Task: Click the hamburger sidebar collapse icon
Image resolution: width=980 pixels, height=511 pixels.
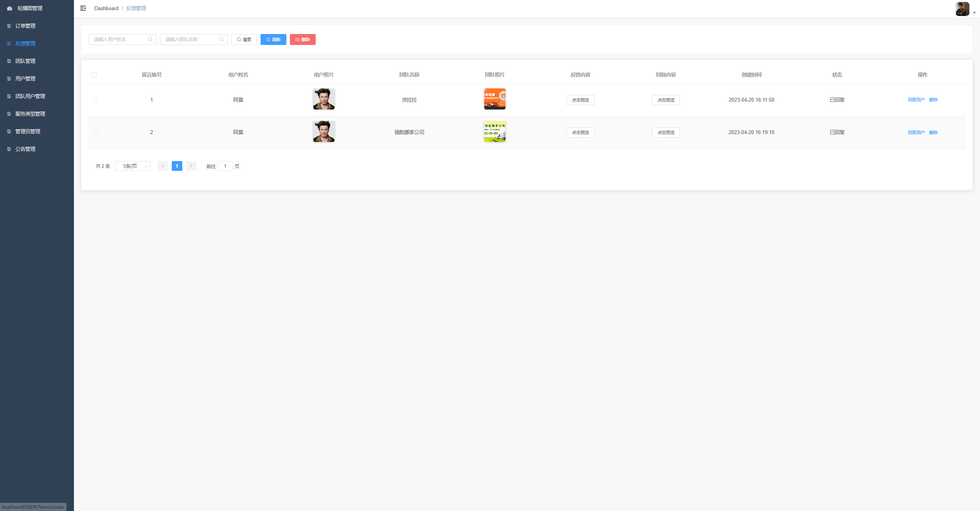Action: tap(83, 8)
